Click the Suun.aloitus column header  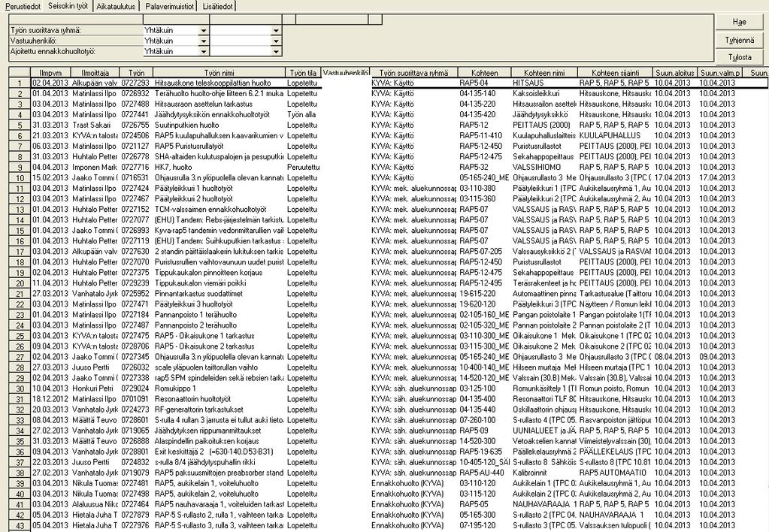pyautogui.click(x=675, y=73)
